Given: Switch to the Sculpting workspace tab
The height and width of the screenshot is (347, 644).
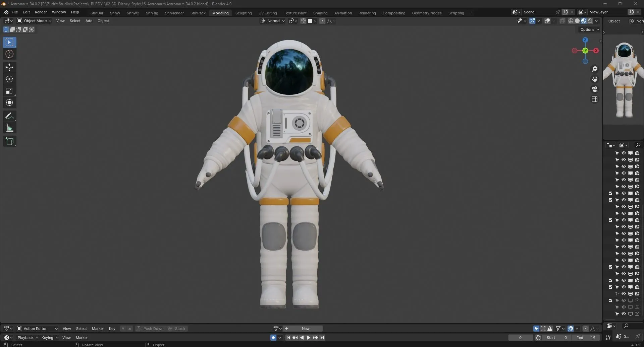Looking at the screenshot, I should coord(243,13).
